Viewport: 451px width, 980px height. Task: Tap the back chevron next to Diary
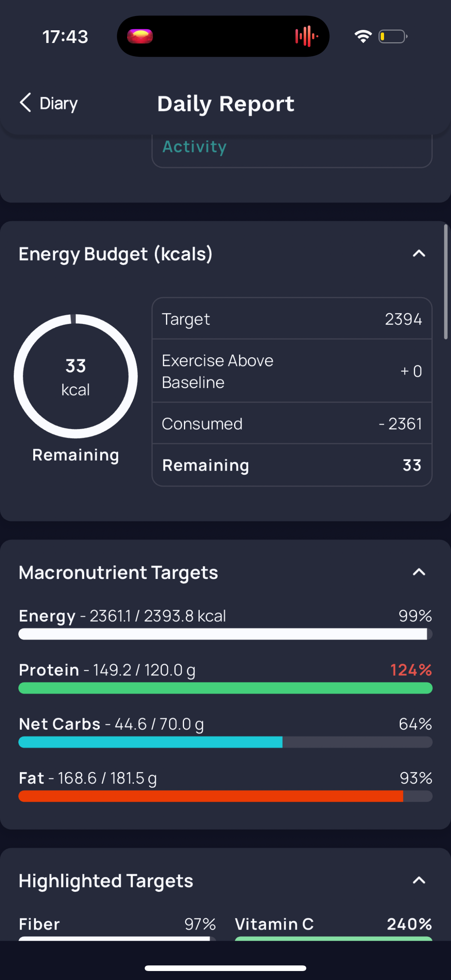point(25,103)
